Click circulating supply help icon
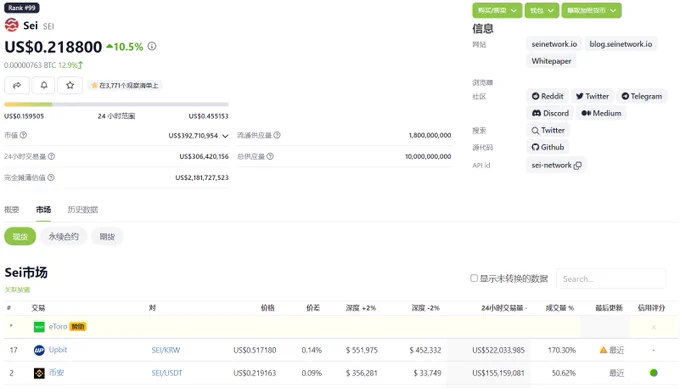The image size is (680, 388). coord(277,135)
